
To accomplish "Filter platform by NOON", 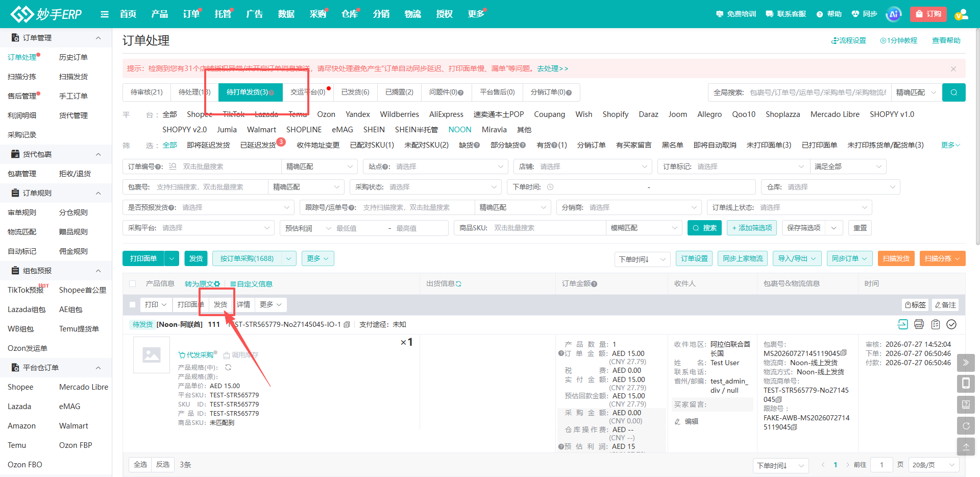I will pyautogui.click(x=460, y=130).
